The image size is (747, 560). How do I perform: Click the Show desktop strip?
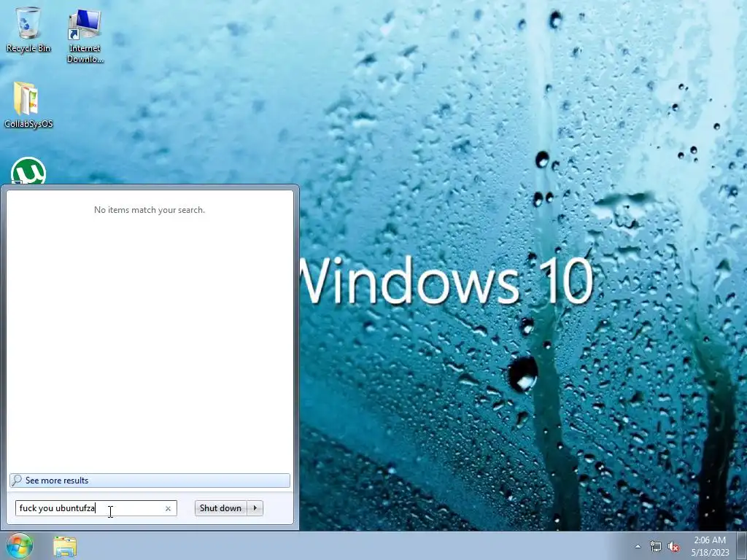[742, 546]
